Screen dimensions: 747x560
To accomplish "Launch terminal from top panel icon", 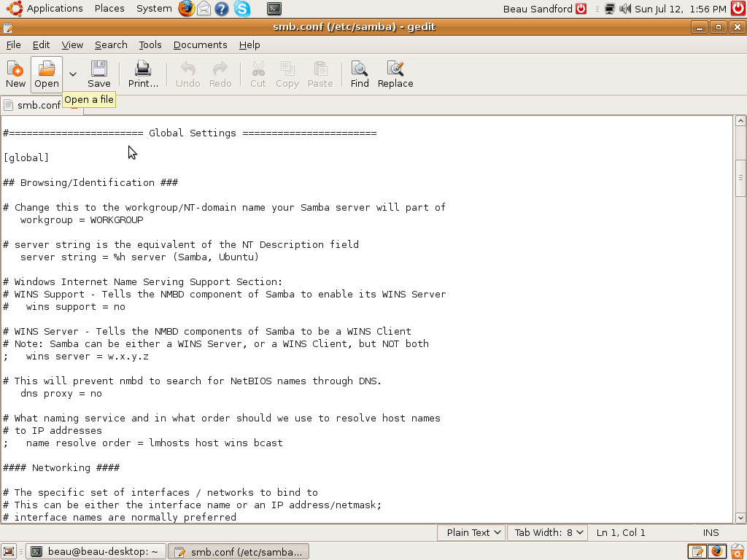I will click(x=274, y=9).
